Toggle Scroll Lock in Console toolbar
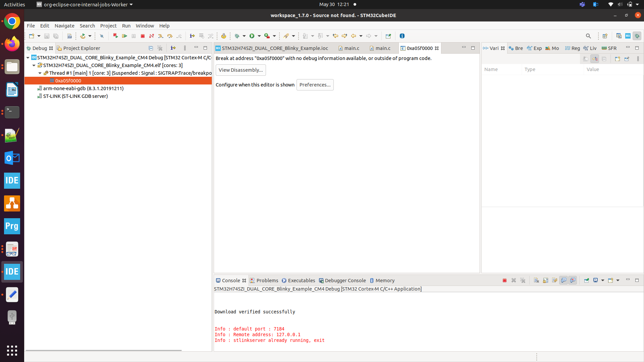644x362 pixels. (545, 281)
